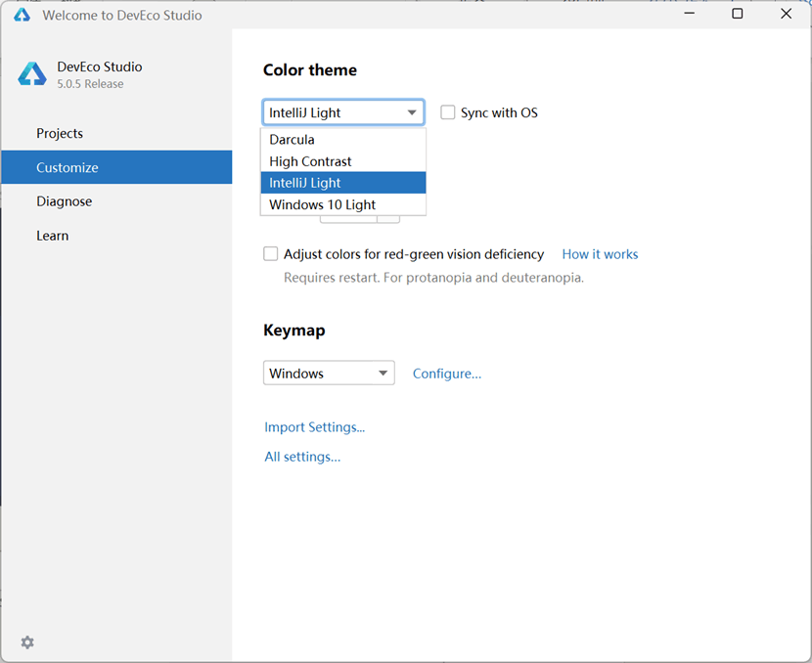
Task: Close the Welcome to DevEco Studio window
Action: (786, 14)
